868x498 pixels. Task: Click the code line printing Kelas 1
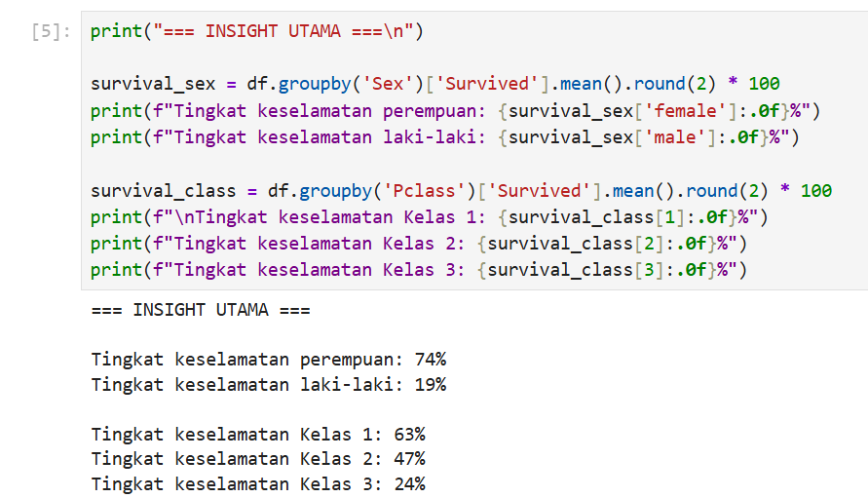tap(430, 217)
